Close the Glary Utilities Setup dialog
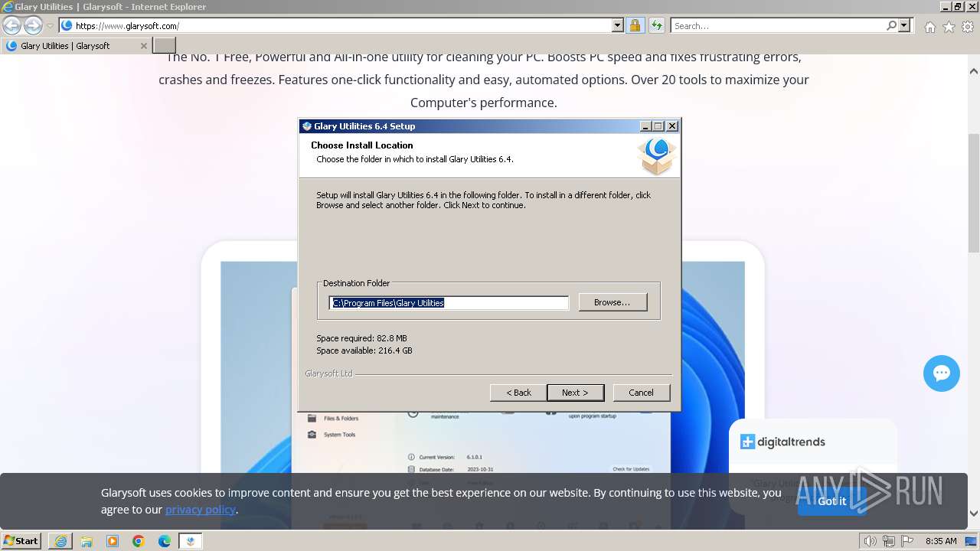The image size is (980, 551). click(x=671, y=126)
